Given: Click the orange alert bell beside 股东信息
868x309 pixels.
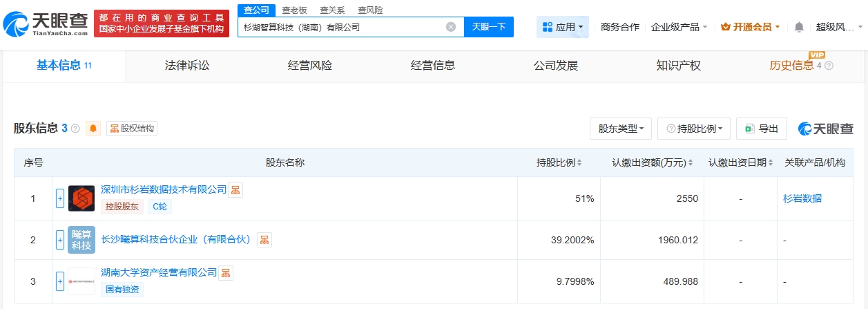Looking at the screenshot, I should pyautogui.click(x=93, y=129).
